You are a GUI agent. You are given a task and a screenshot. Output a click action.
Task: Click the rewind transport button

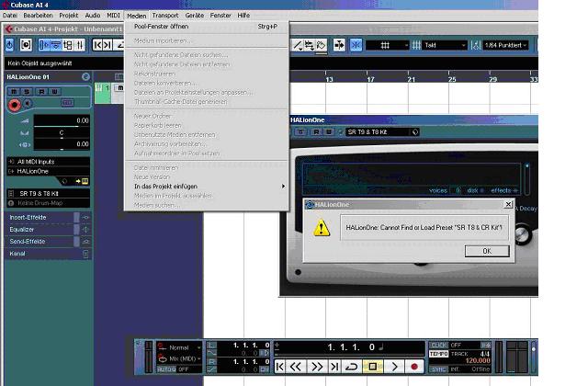click(x=296, y=367)
